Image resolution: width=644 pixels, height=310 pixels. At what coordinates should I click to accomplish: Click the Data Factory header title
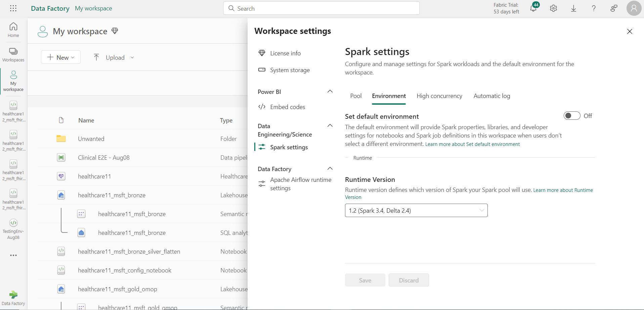tap(50, 8)
